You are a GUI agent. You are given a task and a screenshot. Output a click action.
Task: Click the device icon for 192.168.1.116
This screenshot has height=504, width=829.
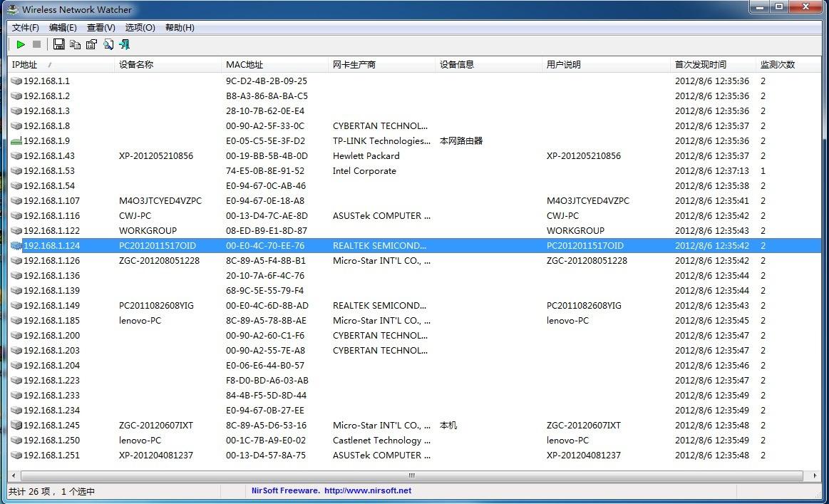[x=16, y=216]
